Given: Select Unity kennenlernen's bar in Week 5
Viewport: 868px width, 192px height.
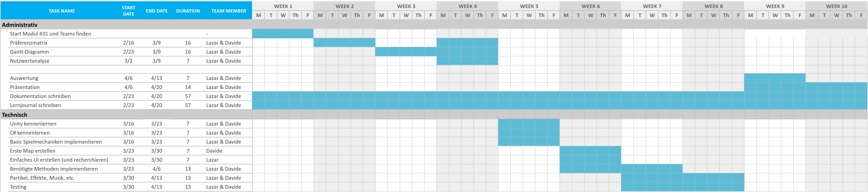Looking at the screenshot, I should coord(528,124).
